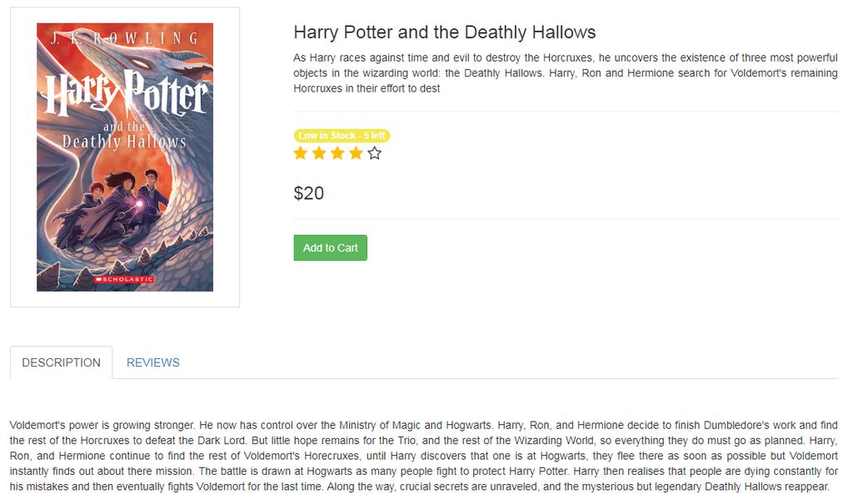Screen dimensions: 853x504
Task: Click the Low in Stock - 5 left badge
Action: pyautogui.click(x=342, y=136)
